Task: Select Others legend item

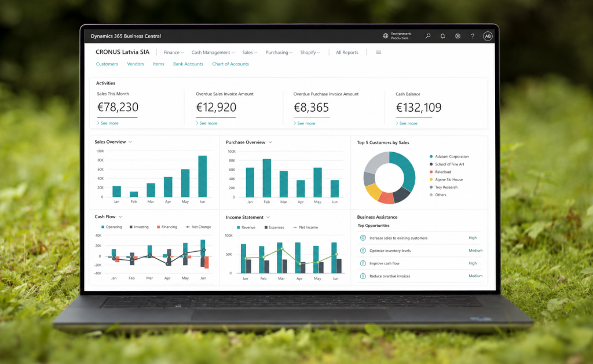Action: 438,195
